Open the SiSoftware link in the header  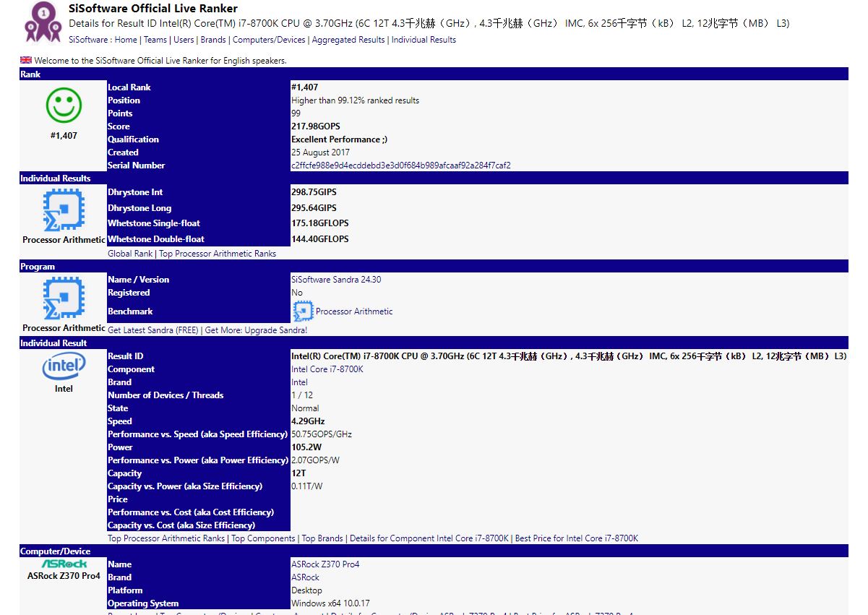click(x=88, y=40)
